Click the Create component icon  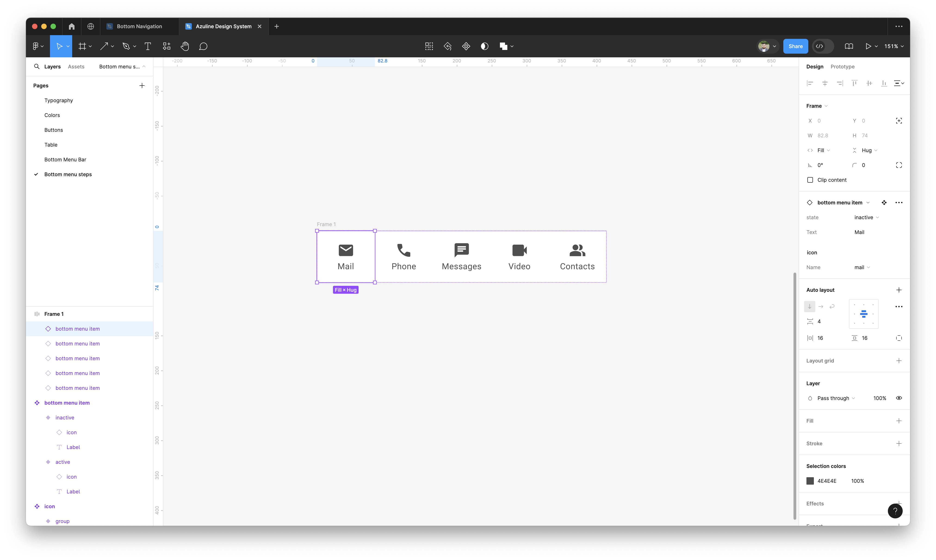[x=466, y=46]
